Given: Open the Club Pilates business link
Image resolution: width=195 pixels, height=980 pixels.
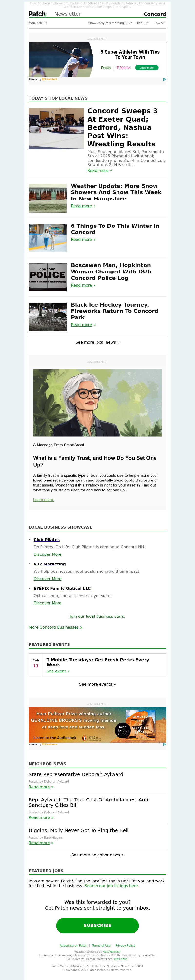Looking at the screenshot, I should [47, 540].
